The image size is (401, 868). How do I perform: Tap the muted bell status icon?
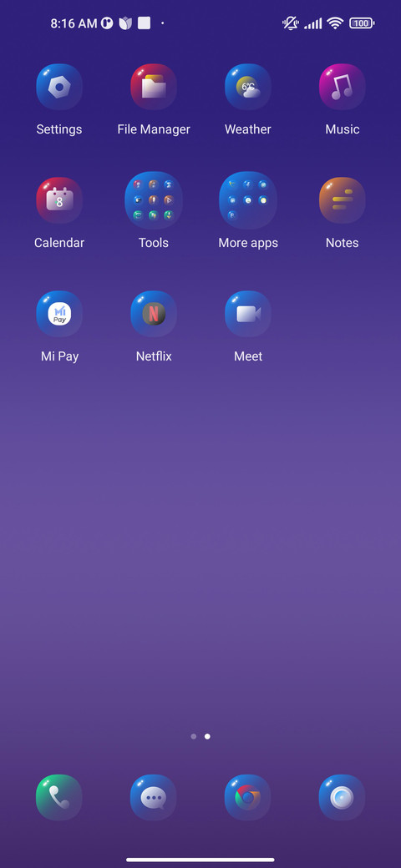pos(290,23)
